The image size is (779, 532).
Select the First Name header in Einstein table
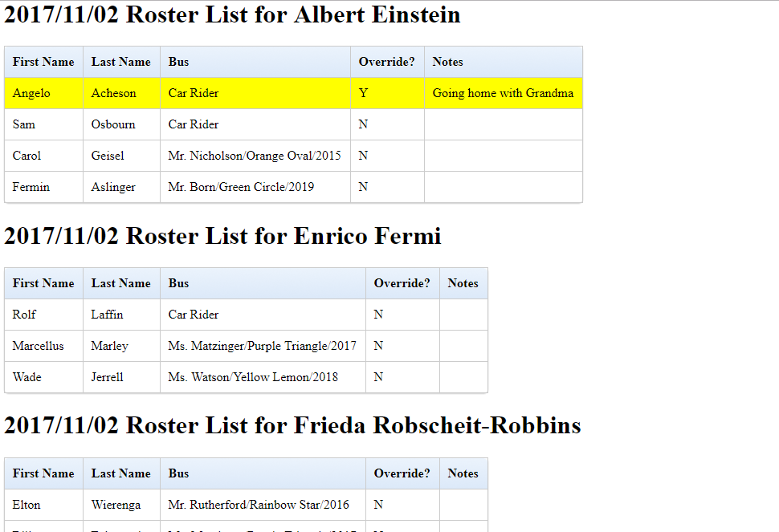coord(43,62)
